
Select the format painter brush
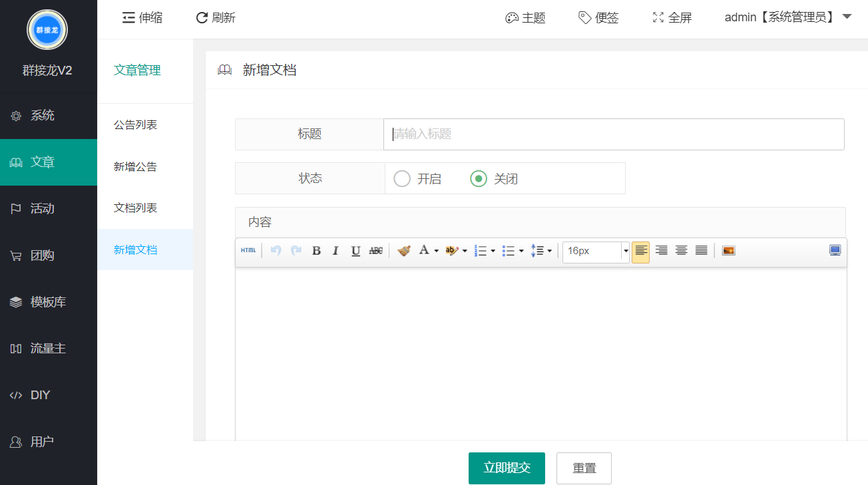[403, 251]
